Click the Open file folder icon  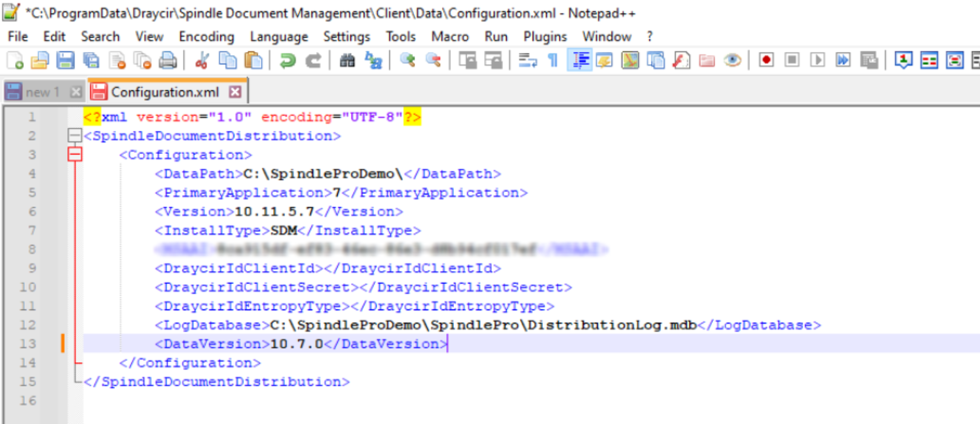[40, 60]
